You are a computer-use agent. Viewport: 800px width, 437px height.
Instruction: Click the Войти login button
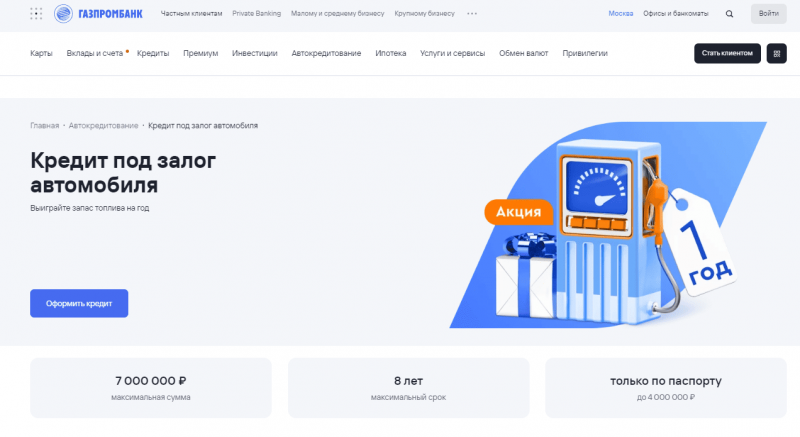768,14
